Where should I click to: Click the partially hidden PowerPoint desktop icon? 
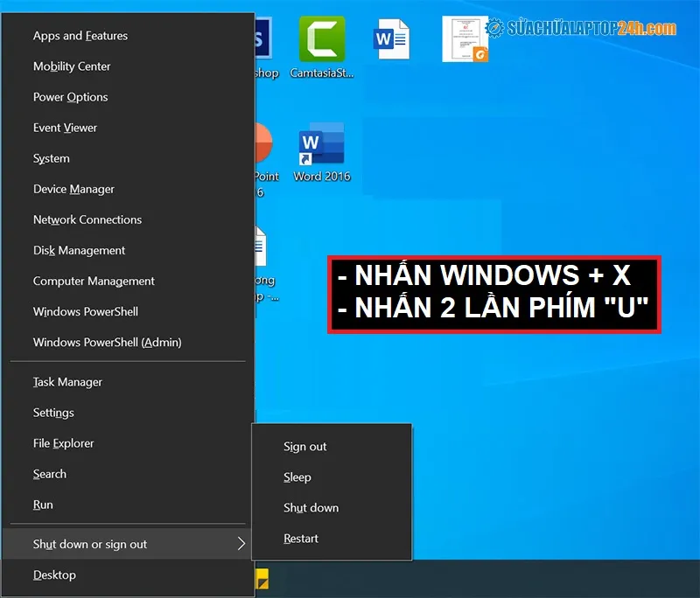[264, 145]
